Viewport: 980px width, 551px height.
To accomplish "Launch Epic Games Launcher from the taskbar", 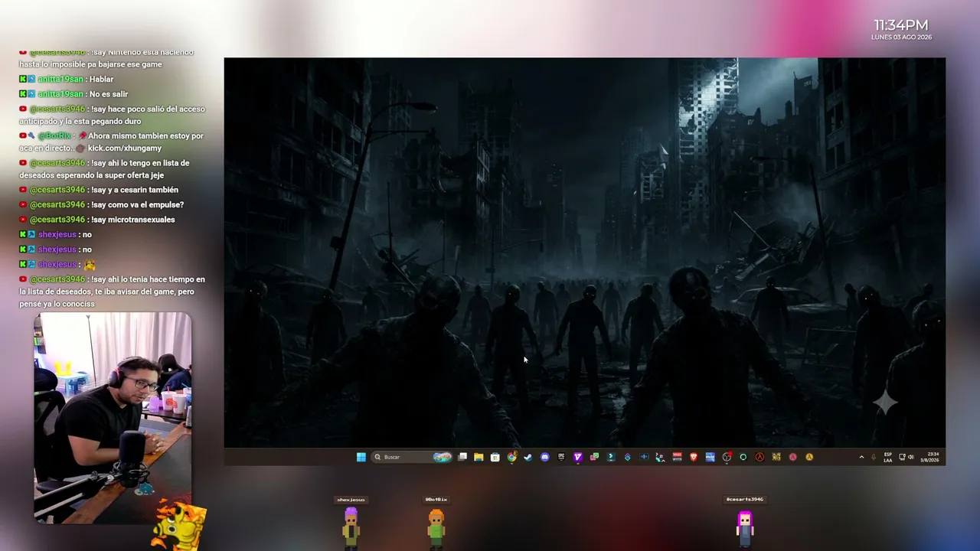I will pos(561,457).
